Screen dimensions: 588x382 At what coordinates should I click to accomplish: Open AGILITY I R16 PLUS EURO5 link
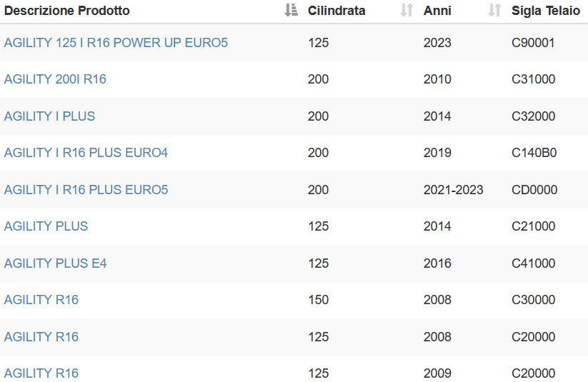click(x=86, y=190)
